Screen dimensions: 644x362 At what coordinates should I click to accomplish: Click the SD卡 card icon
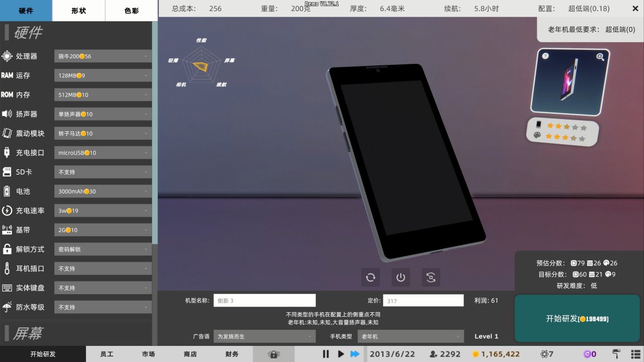point(7,172)
